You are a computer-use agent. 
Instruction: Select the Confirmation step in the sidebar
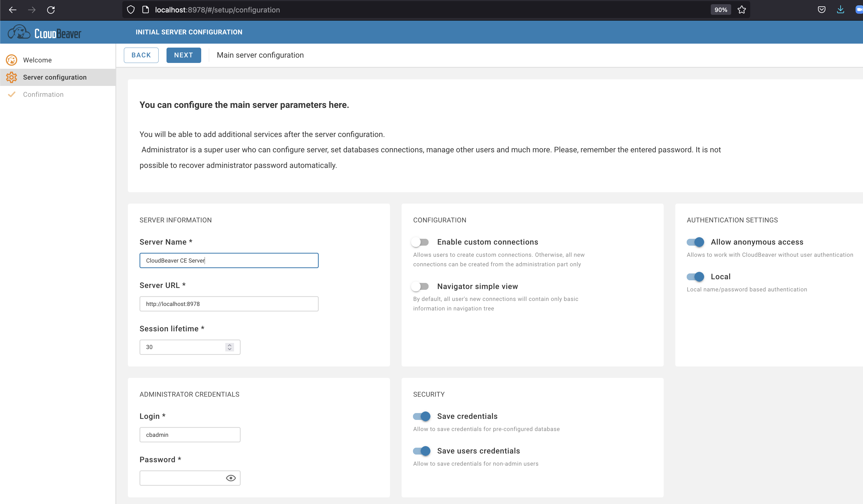[43, 94]
